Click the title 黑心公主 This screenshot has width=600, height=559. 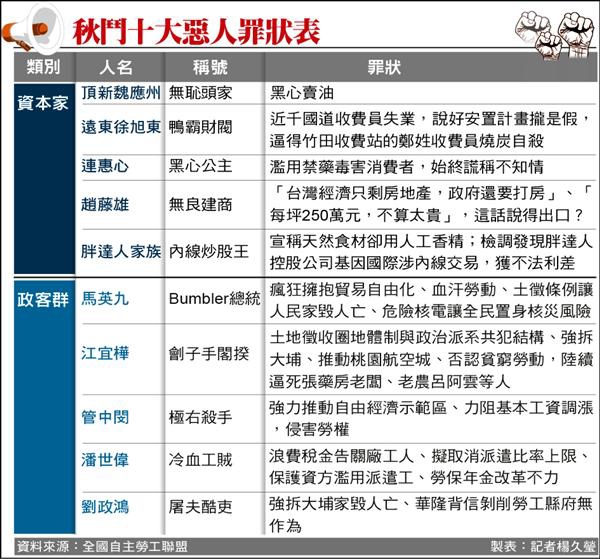click(201, 166)
